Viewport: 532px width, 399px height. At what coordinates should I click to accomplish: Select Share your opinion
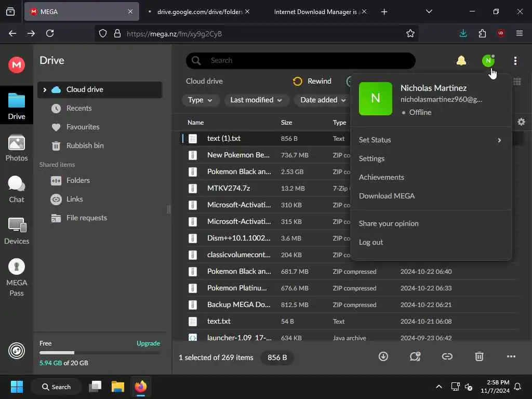(389, 223)
